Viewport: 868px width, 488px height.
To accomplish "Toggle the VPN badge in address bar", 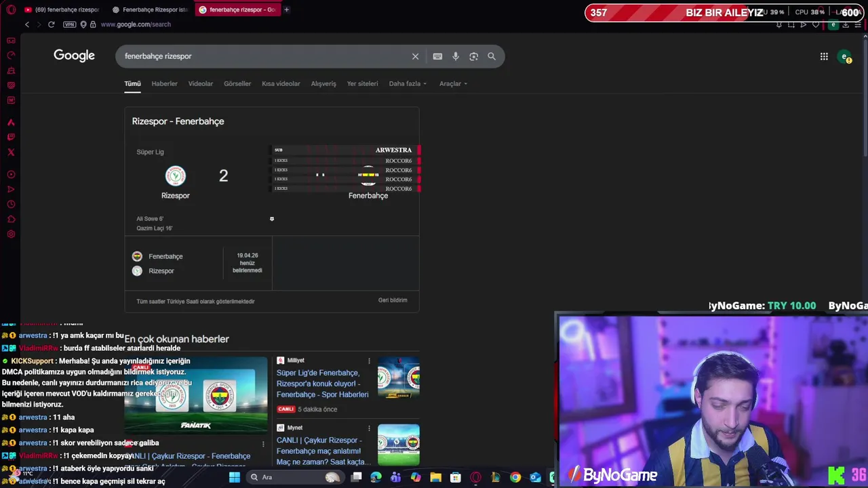I will click(69, 24).
